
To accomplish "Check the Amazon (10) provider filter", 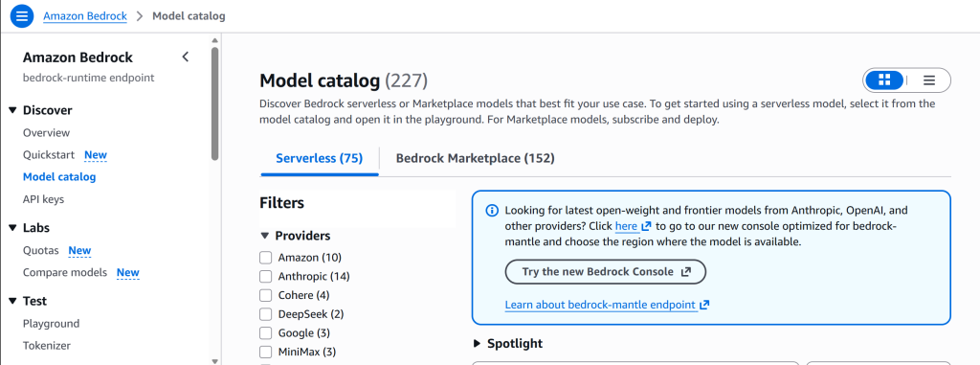I will tap(266, 258).
